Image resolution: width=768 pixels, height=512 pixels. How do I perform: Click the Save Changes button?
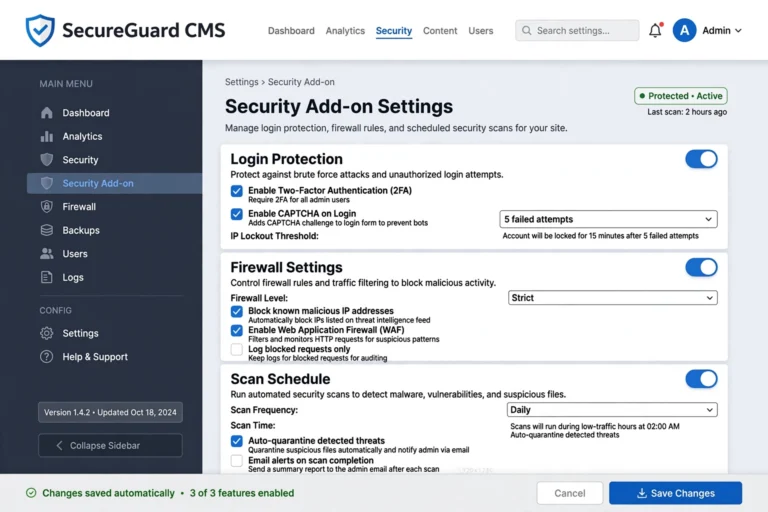pyautogui.click(x=675, y=493)
